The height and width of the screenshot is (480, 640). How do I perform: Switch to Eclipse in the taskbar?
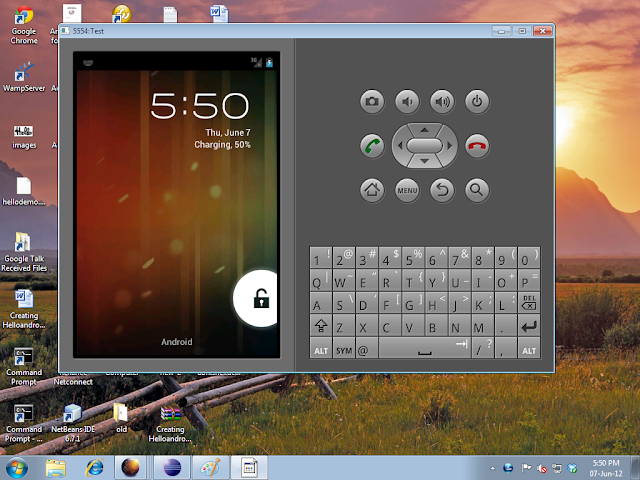[x=172, y=468]
